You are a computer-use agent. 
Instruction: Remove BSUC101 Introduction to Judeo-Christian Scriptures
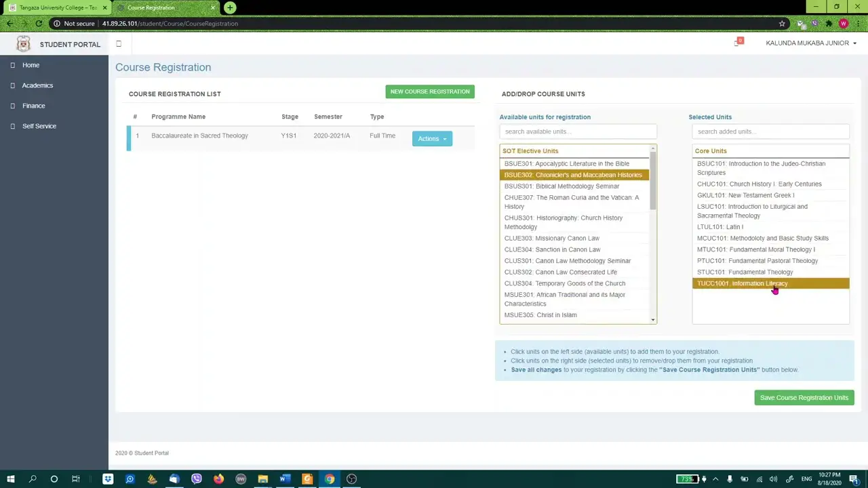coord(771,168)
